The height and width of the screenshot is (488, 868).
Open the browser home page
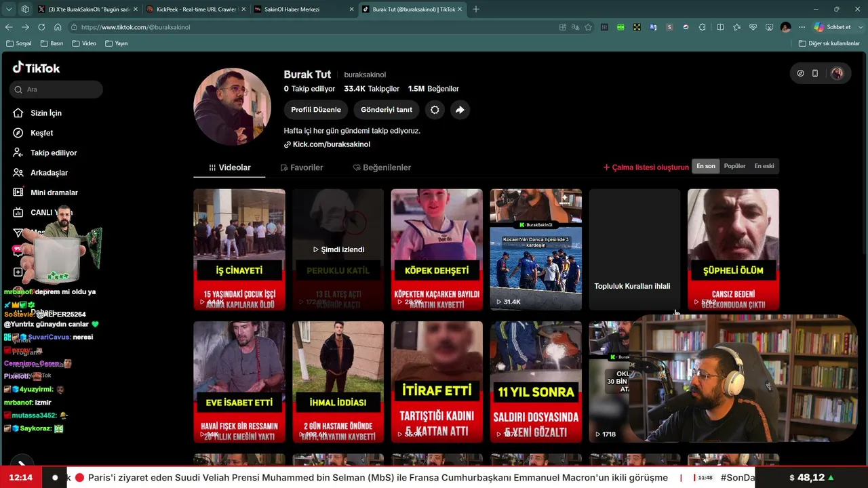58,27
